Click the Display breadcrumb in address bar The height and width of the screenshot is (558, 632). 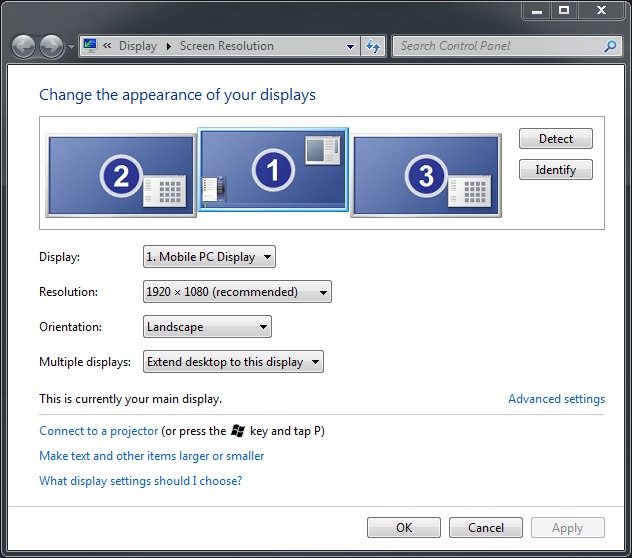click(x=137, y=46)
